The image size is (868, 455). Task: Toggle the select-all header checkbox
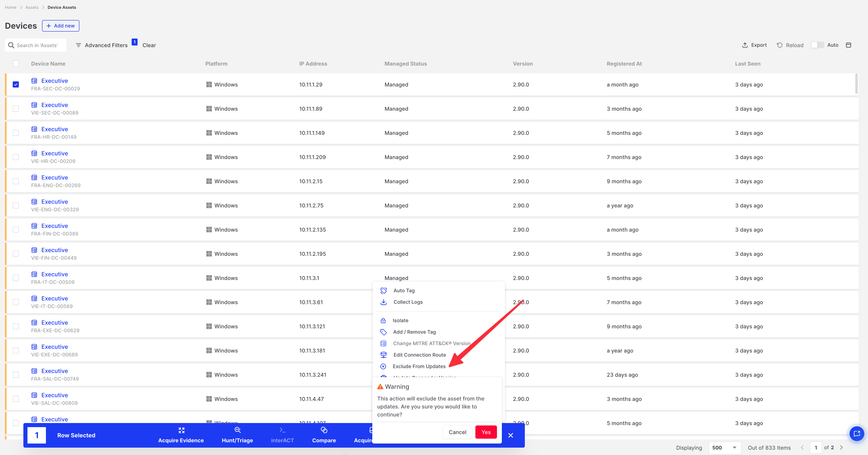click(x=16, y=64)
